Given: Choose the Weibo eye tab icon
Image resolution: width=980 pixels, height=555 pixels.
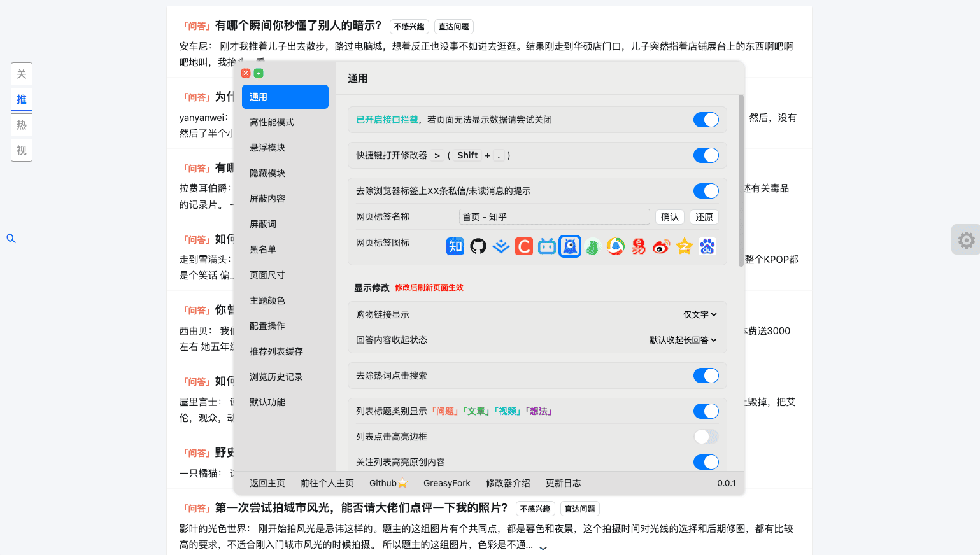Looking at the screenshot, I should pos(662,246).
